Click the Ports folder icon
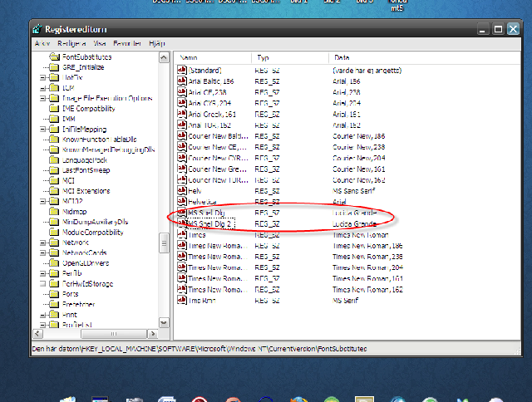The width and height of the screenshot is (532, 402). [54, 294]
